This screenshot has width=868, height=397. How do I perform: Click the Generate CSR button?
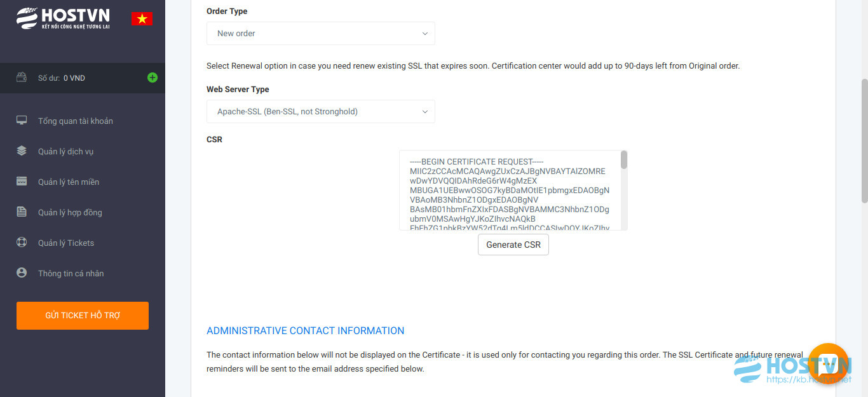pos(513,245)
